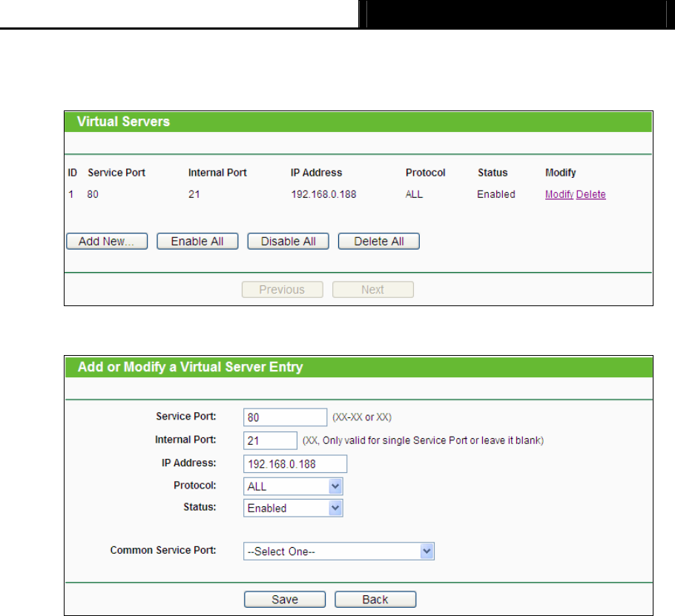Select the ID column header
The width and height of the screenshot is (675, 616).
73,173
